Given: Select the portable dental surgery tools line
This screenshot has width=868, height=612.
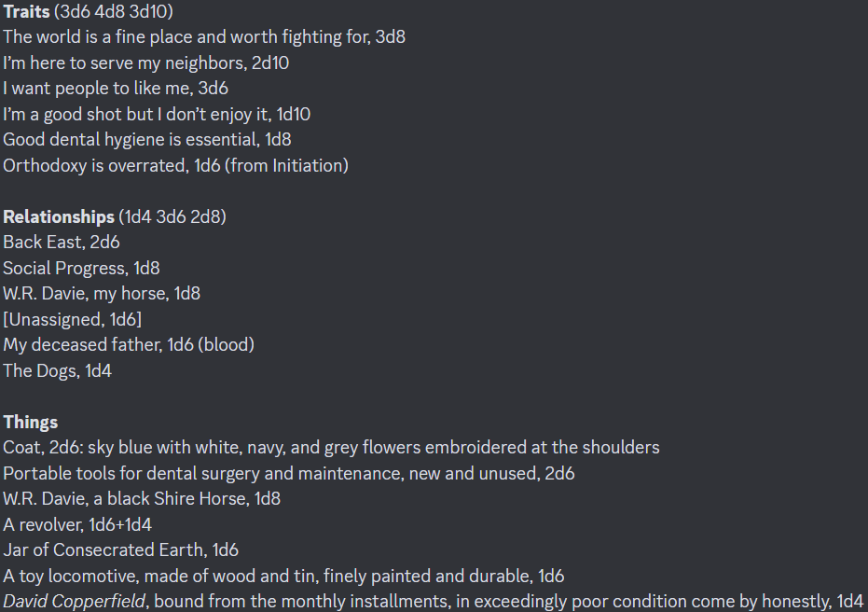Looking at the screenshot, I should click(x=289, y=474).
